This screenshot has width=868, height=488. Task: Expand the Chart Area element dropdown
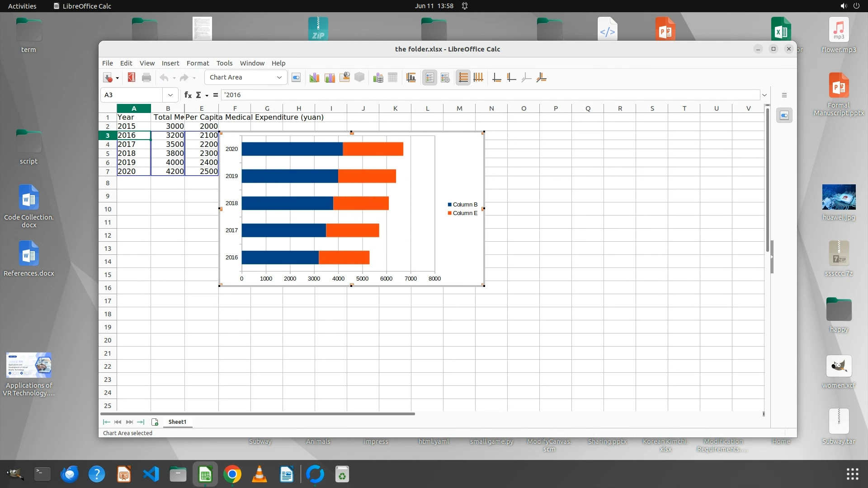point(279,77)
